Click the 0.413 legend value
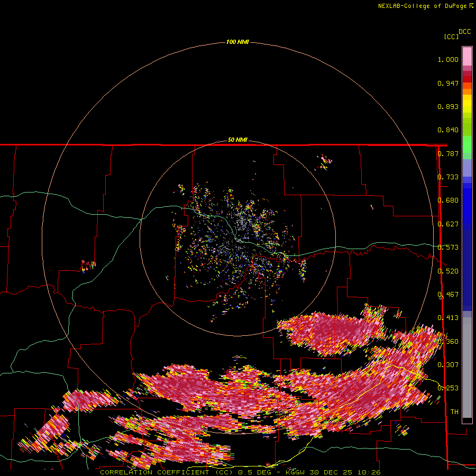Screen dimensions: 476x476 click(448, 318)
